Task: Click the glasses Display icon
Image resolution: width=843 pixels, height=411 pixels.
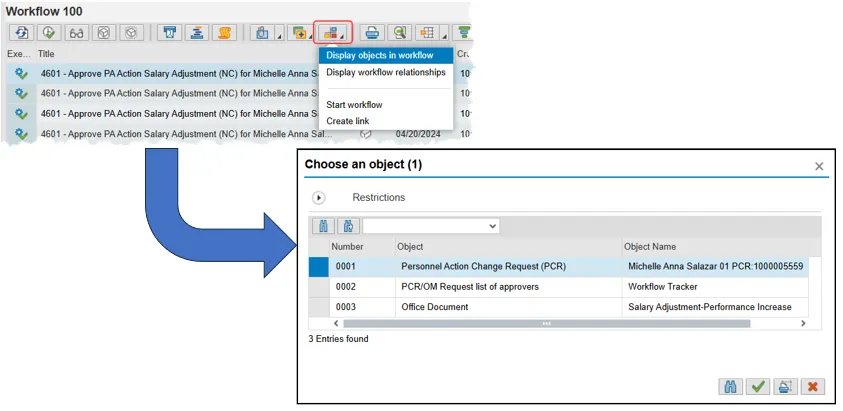Action: pyautogui.click(x=77, y=33)
